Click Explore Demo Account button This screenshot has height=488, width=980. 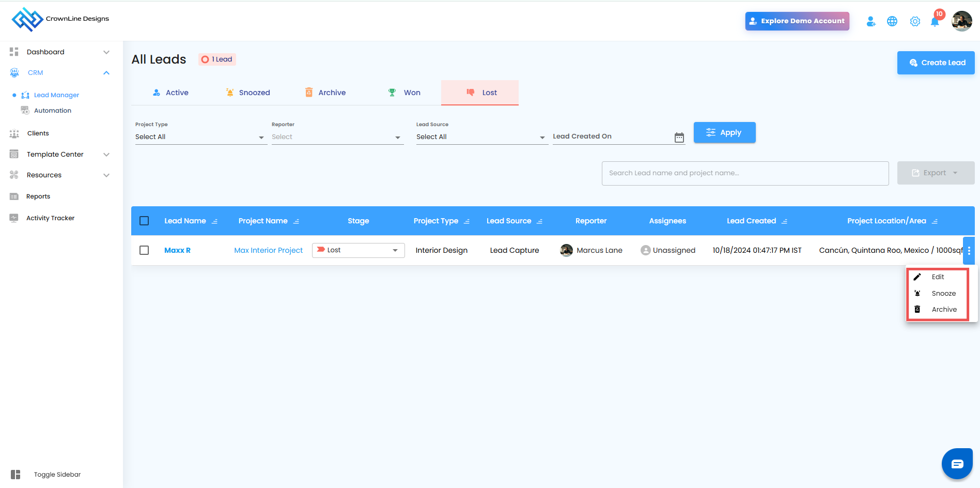tap(797, 21)
